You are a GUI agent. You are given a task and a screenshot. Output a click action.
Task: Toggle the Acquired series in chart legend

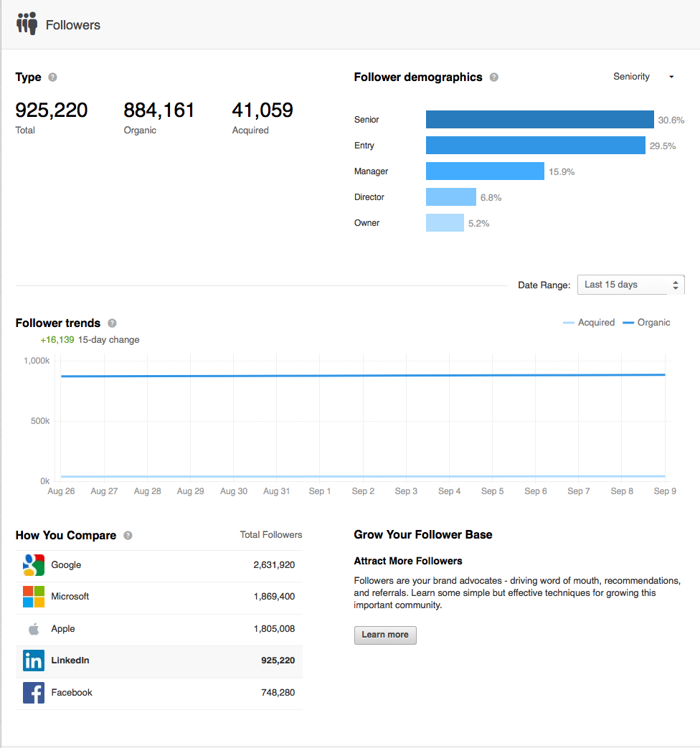pyautogui.click(x=589, y=323)
